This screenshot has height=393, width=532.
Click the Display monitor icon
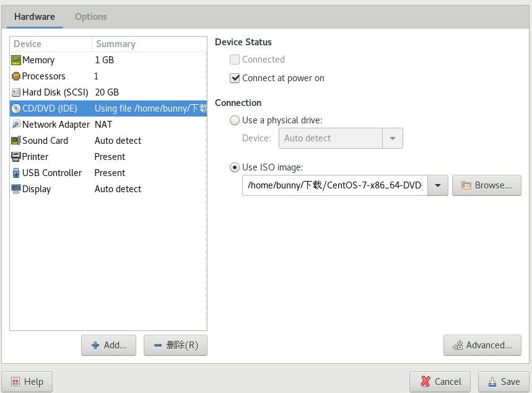click(x=16, y=189)
